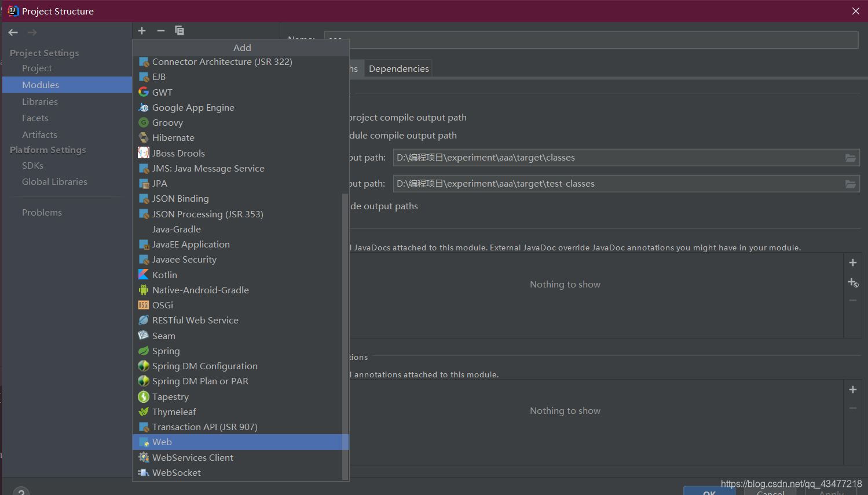Click the back arrow navigation icon

(x=13, y=32)
